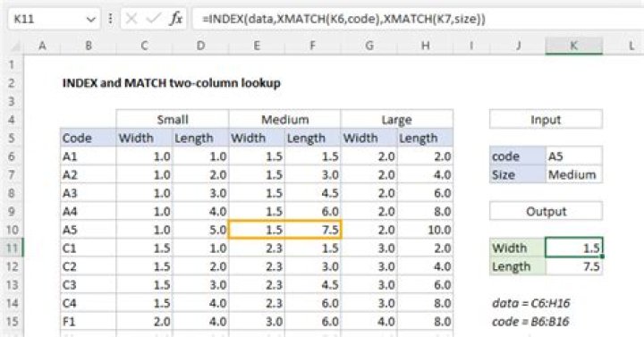The width and height of the screenshot is (644, 337).
Task: Select row 1 header
Action: point(12,64)
